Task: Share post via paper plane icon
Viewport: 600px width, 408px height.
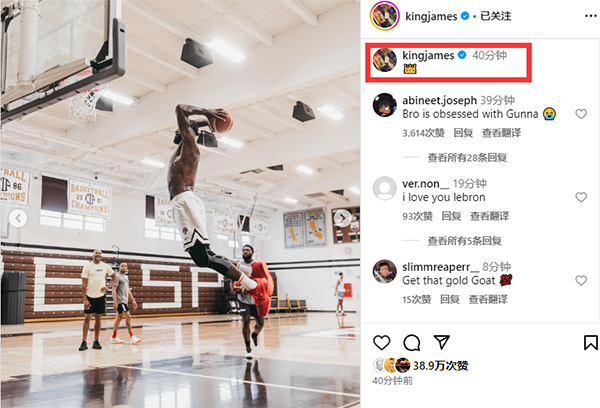Action: [x=442, y=342]
